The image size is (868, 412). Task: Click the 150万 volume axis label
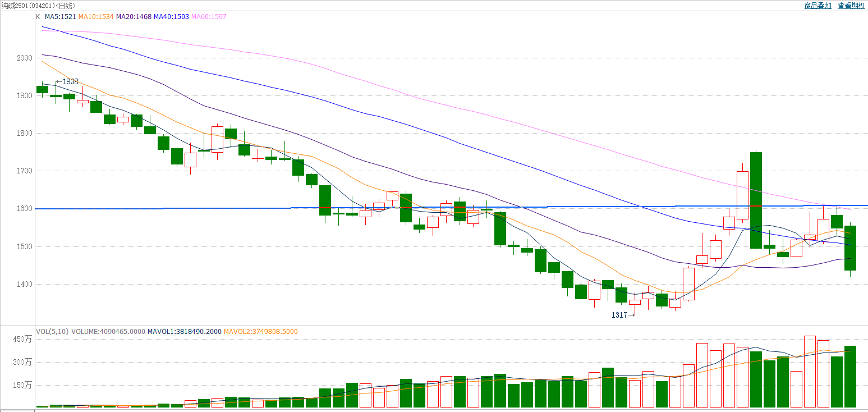(x=23, y=386)
